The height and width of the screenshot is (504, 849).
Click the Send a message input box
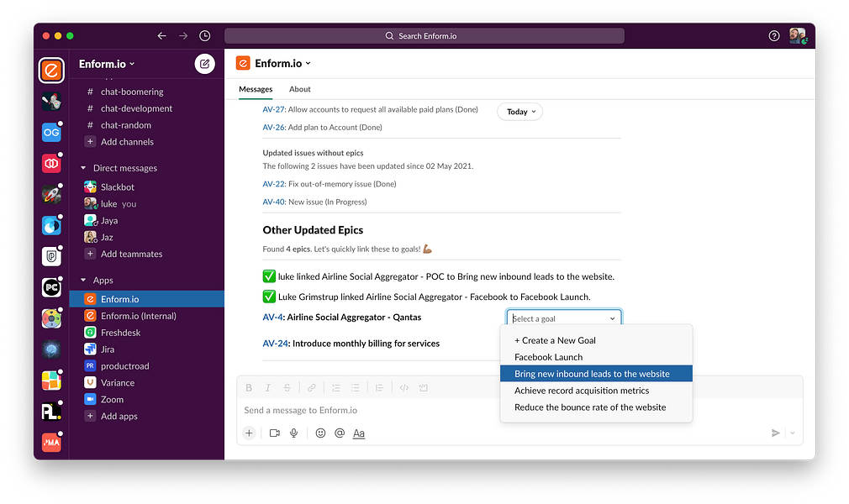(519, 411)
